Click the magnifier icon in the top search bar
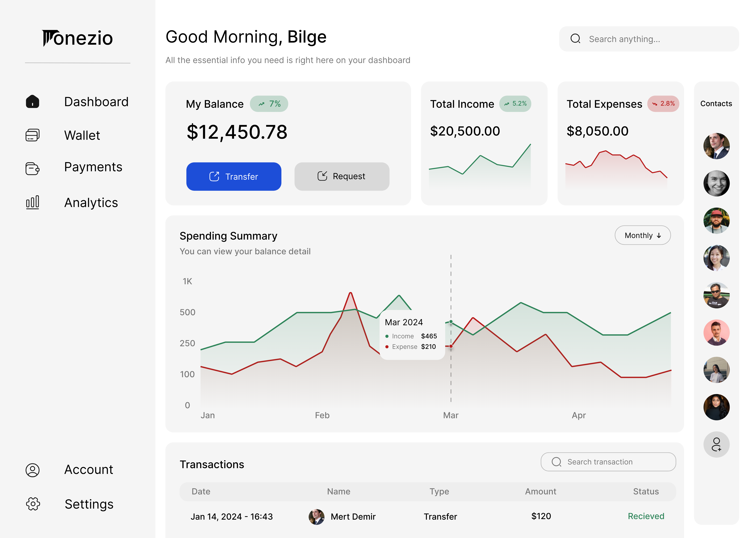Viewport: 756px width, 538px height. (576, 39)
